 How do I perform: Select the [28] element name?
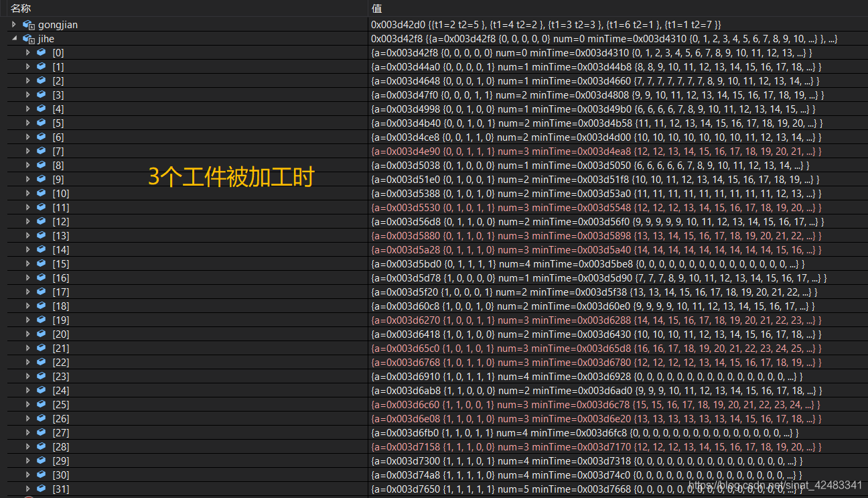pos(61,446)
